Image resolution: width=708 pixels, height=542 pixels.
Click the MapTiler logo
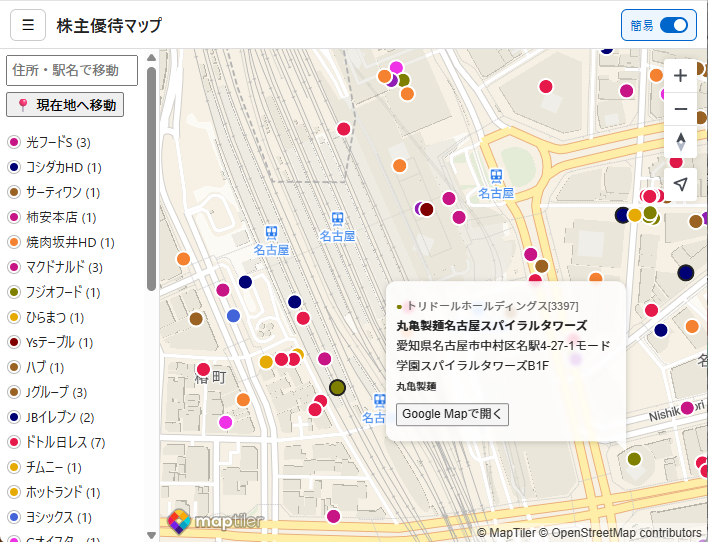point(215,521)
